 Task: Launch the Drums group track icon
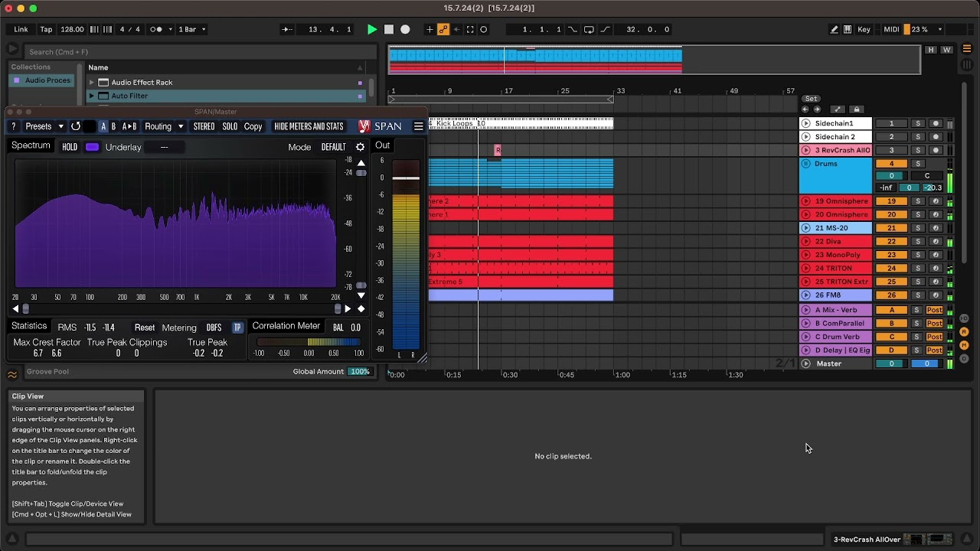(805, 164)
